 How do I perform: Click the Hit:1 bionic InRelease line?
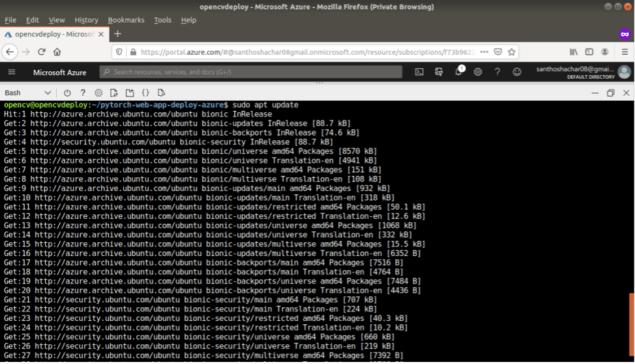click(x=138, y=114)
